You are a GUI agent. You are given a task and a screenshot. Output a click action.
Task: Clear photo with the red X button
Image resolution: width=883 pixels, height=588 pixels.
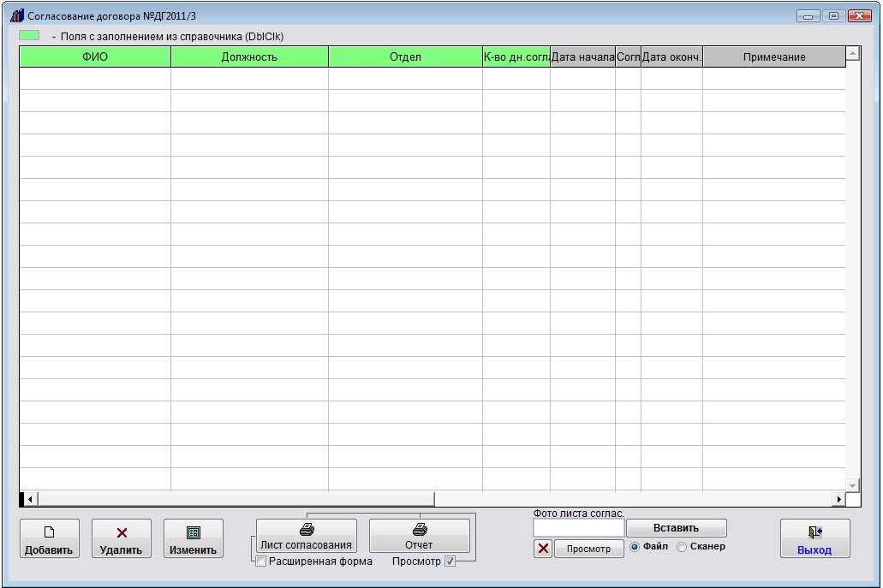pos(543,549)
